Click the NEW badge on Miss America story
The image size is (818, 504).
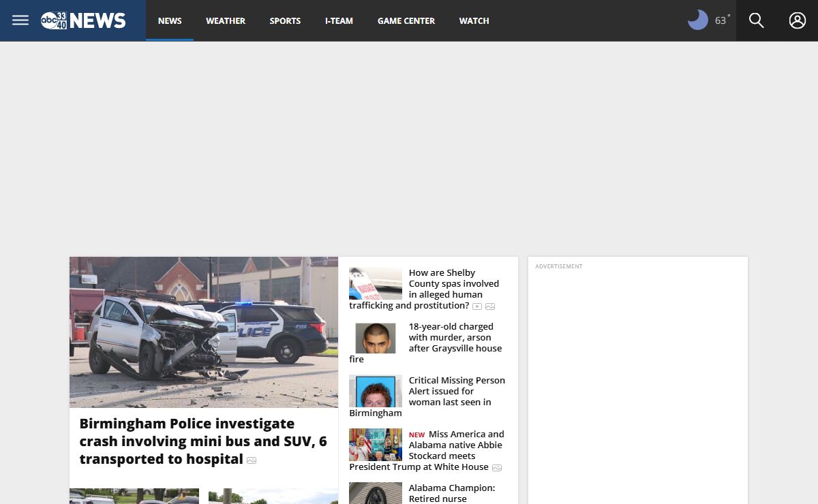[416, 435]
